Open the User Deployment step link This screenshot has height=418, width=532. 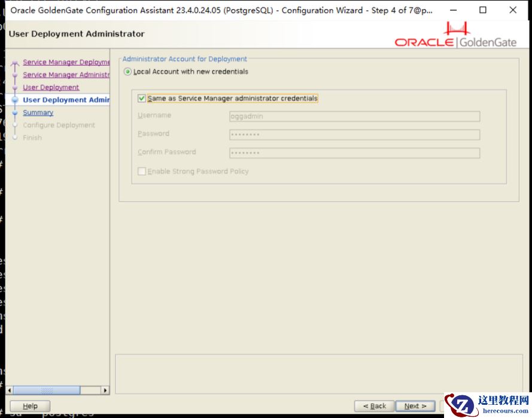(x=51, y=87)
